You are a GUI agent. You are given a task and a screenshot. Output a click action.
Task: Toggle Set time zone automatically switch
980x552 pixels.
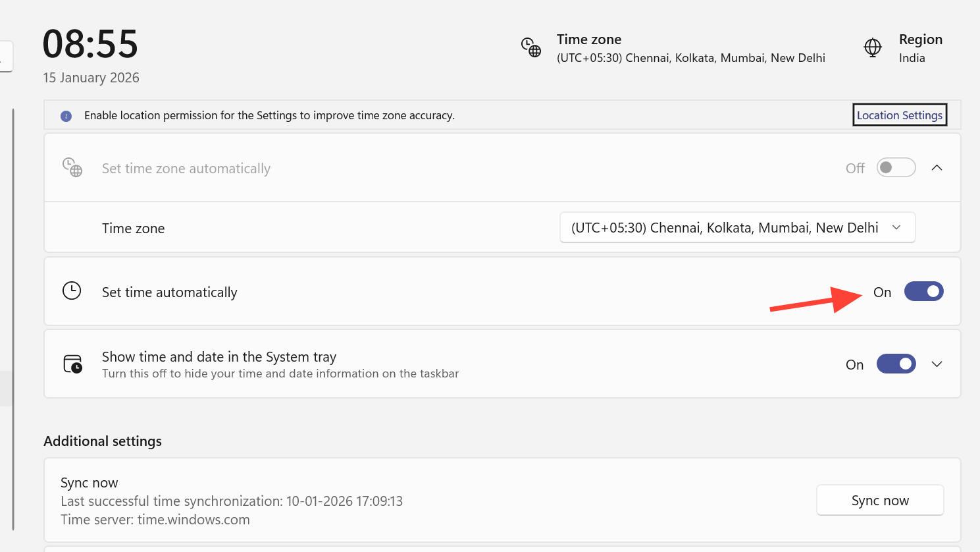click(x=896, y=167)
